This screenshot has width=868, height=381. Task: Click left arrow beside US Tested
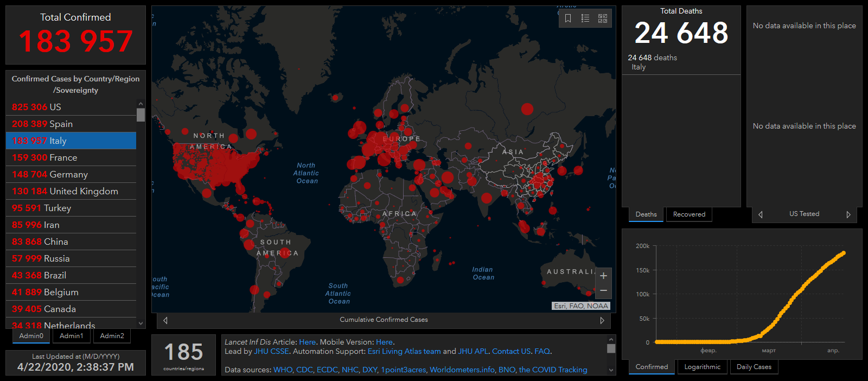[x=761, y=214]
